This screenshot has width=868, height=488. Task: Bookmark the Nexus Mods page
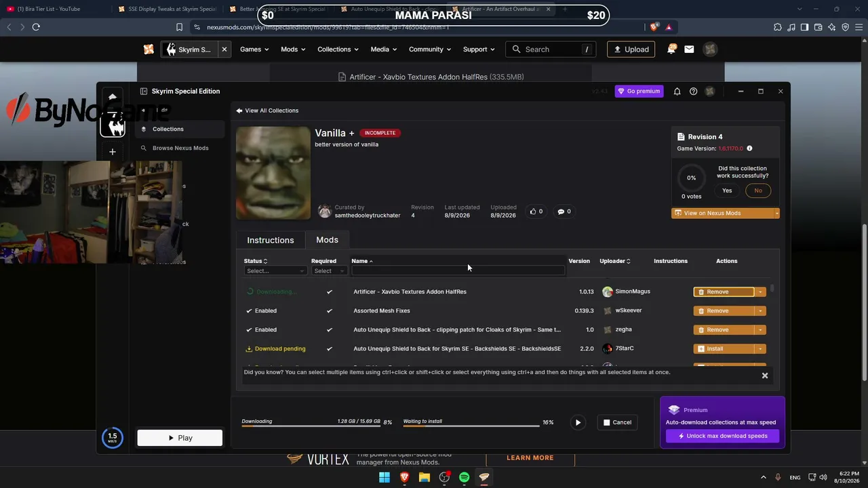pos(179,27)
